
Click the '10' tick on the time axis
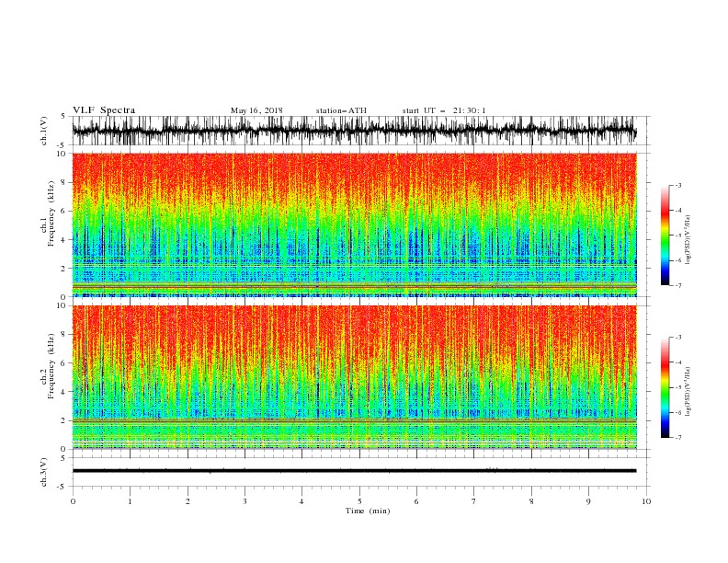pyautogui.click(x=646, y=501)
